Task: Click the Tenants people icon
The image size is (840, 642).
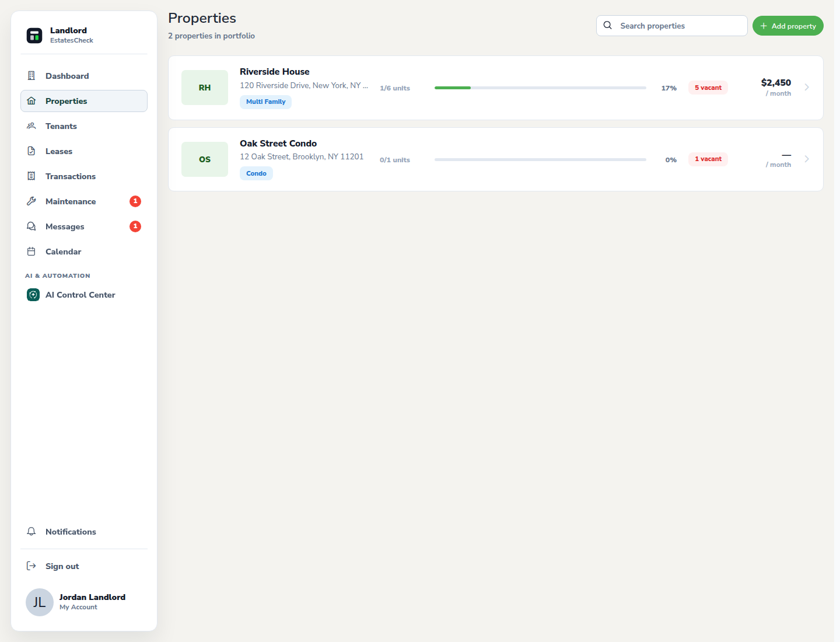Action: pyautogui.click(x=32, y=126)
